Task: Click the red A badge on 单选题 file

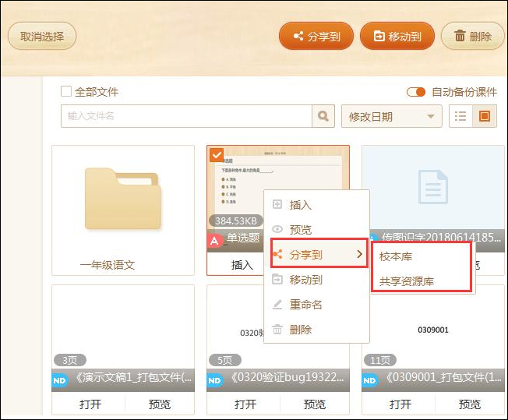Action: 216,241
